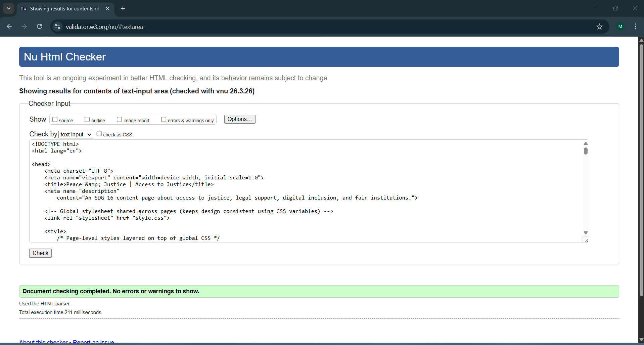The image size is (644, 345).
Task: Follow the About this checker link
Action: [43, 341]
